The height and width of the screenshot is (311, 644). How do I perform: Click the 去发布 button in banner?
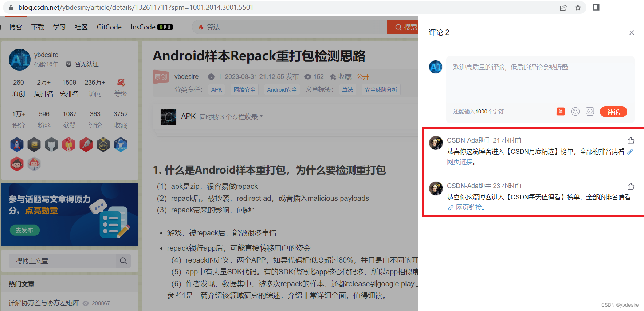(x=24, y=230)
